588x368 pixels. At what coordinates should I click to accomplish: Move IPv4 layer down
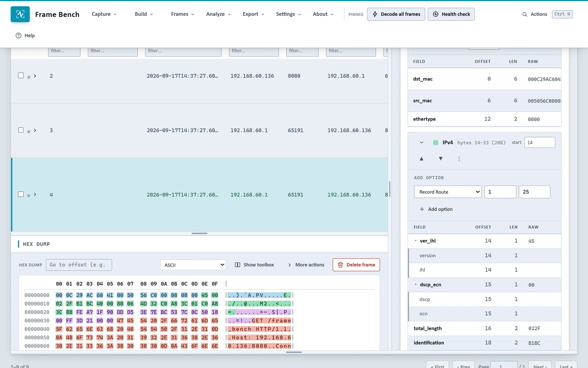tap(440, 159)
